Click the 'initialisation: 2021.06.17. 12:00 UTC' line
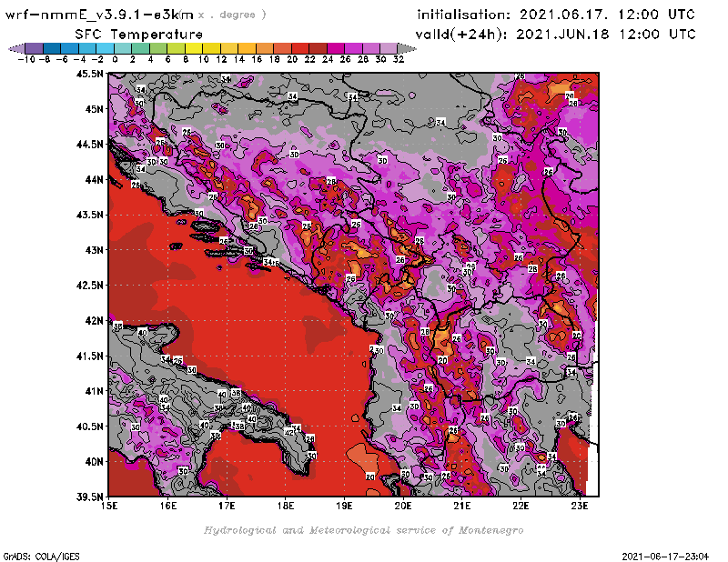This screenshot has height=562, width=728. pos(556,15)
